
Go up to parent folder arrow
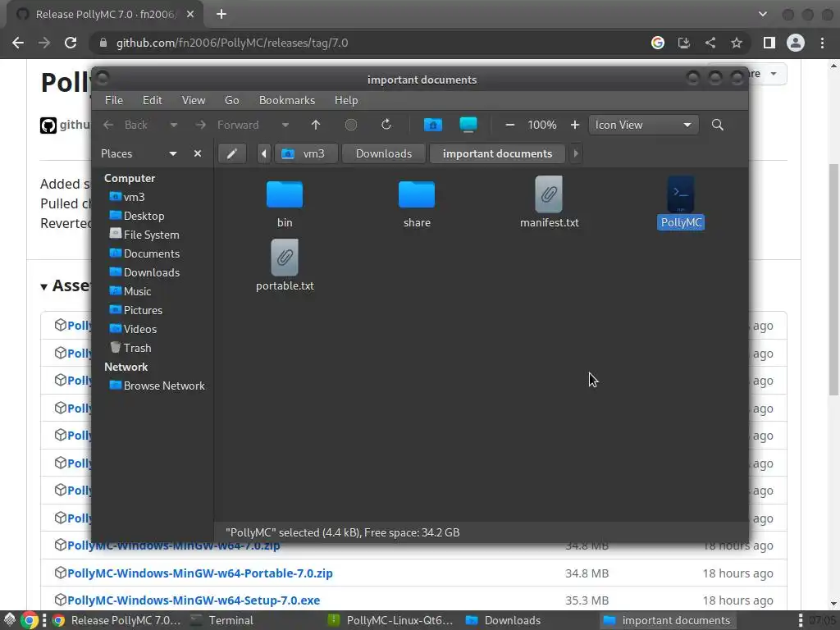click(x=316, y=125)
